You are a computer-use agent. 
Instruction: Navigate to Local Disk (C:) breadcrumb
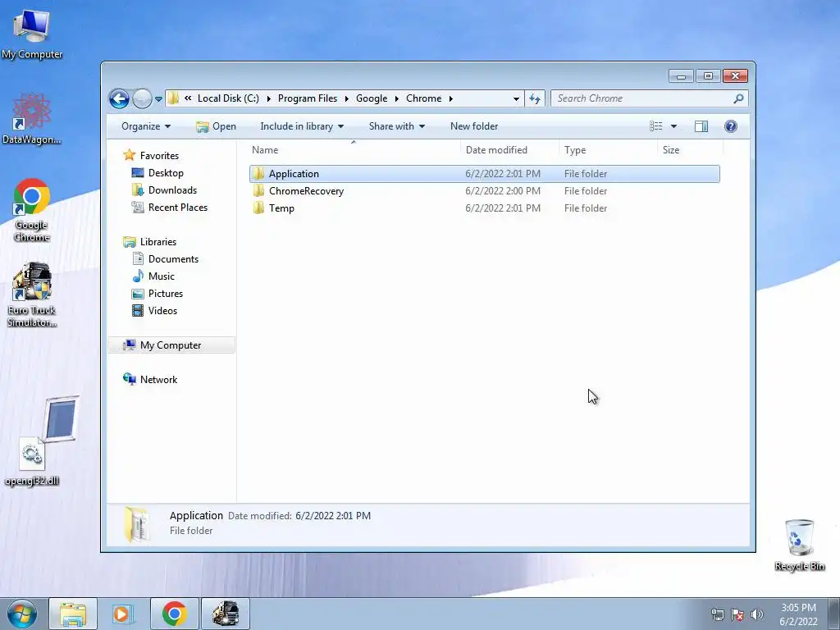click(228, 98)
